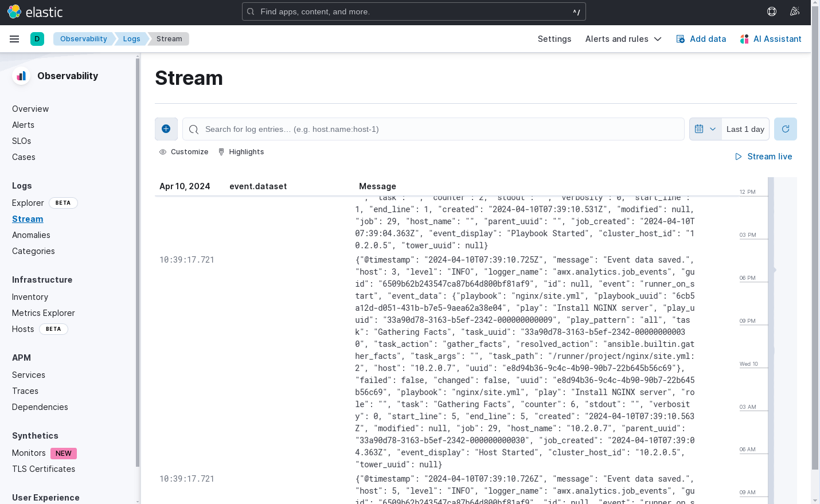
Task: Open the Customize view options
Action: (x=183, y=152)
